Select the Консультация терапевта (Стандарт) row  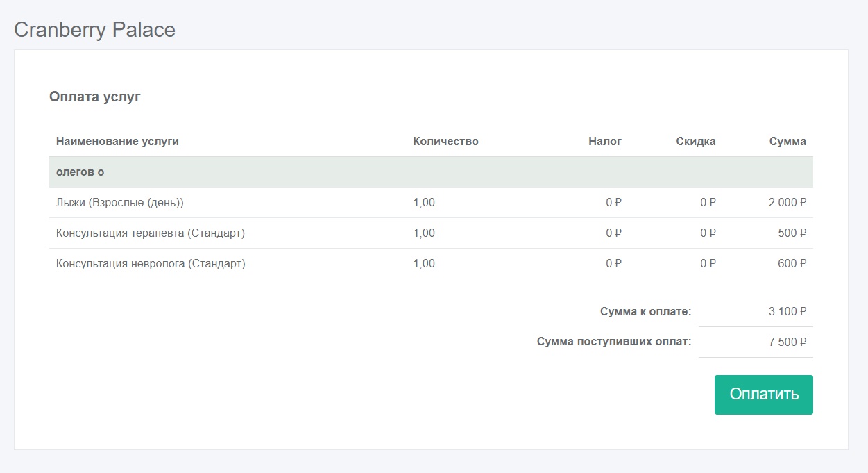pyautogui.click(x=151, y=233)
